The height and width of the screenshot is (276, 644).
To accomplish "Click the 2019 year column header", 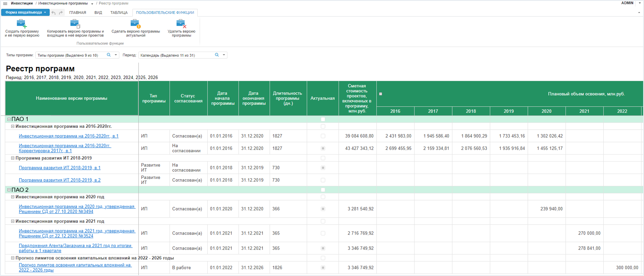I will [508, 111].
